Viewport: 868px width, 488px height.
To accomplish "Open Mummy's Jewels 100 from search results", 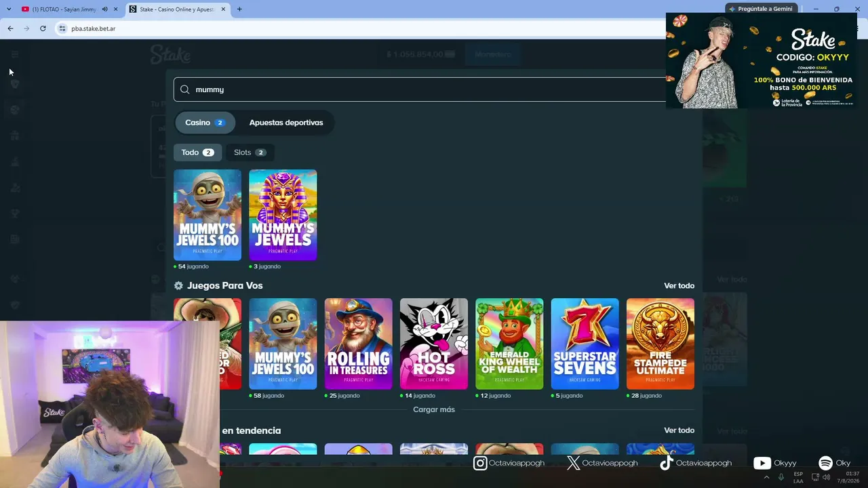I will click(208, 215).
